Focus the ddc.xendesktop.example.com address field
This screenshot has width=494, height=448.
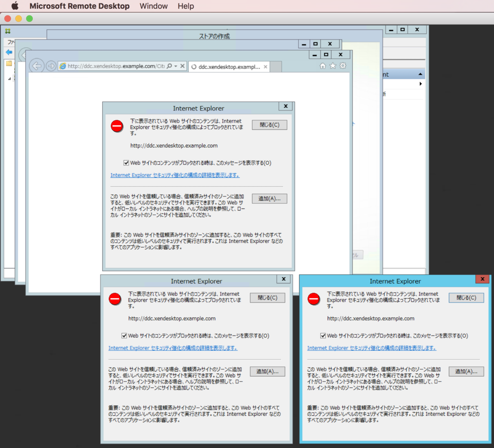pyautogui.click(x=116, y=66)
